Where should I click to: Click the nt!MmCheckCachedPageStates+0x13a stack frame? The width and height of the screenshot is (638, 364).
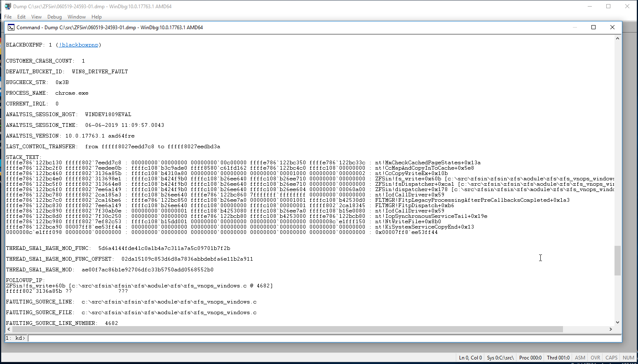(428, 163)
